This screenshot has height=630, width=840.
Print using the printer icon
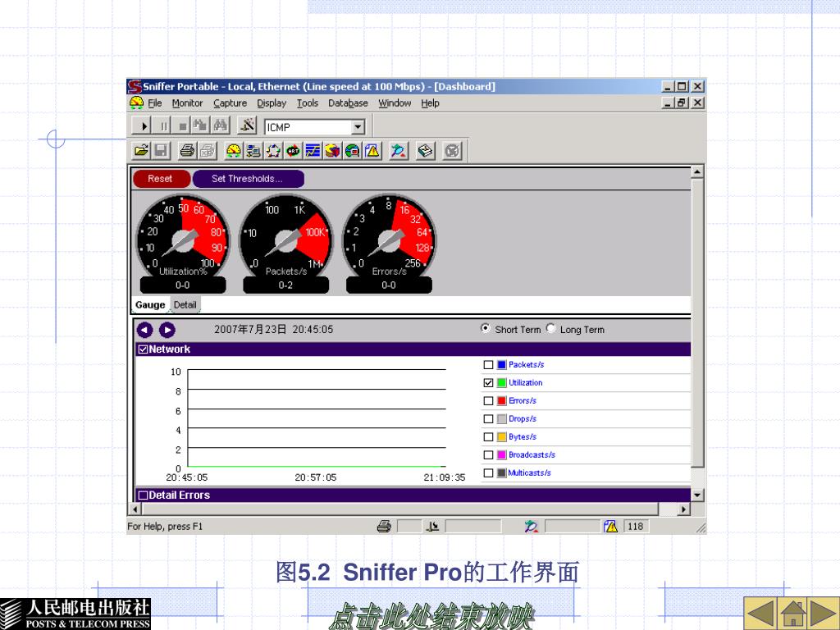click(187, 151)
